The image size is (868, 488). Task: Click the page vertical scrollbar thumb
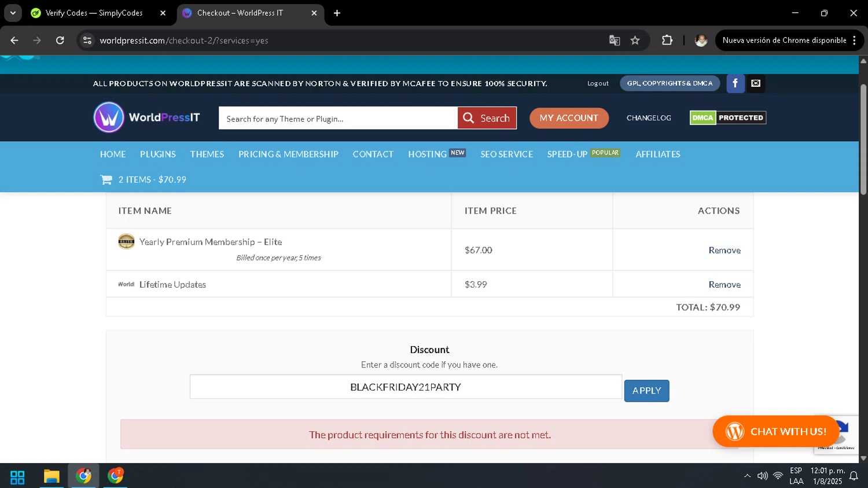click(x=863, y=140)
